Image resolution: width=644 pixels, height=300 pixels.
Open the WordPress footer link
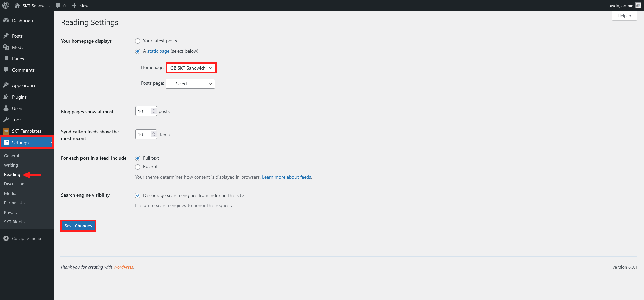pos(123,267)
